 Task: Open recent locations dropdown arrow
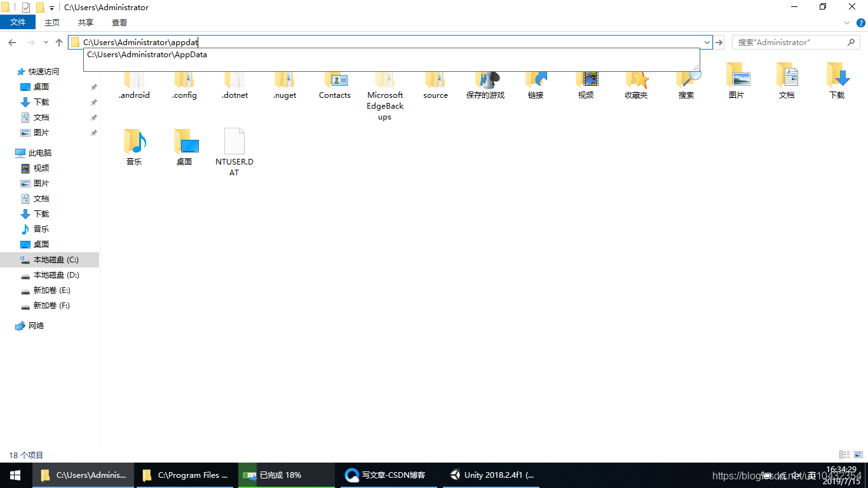(x=46, y=43)
